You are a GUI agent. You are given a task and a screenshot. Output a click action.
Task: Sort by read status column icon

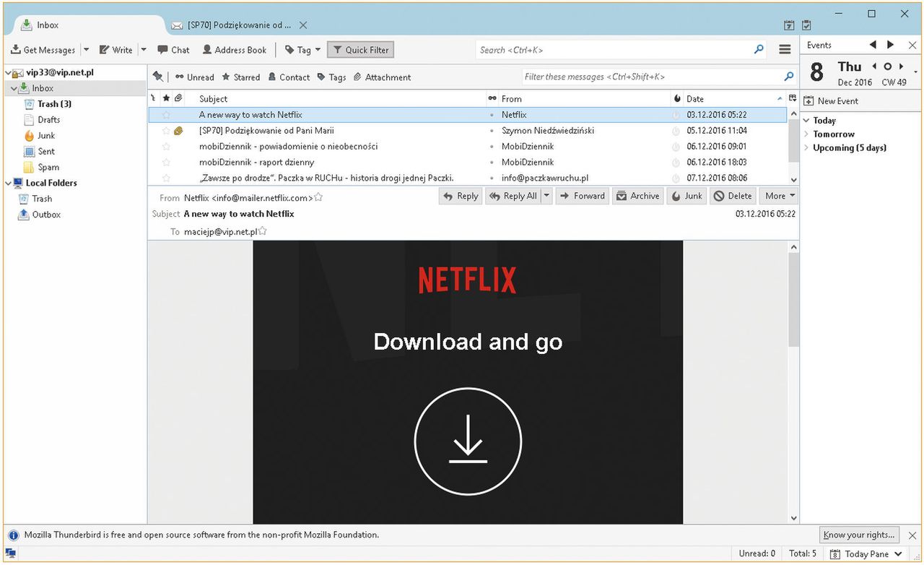point(492,98)
